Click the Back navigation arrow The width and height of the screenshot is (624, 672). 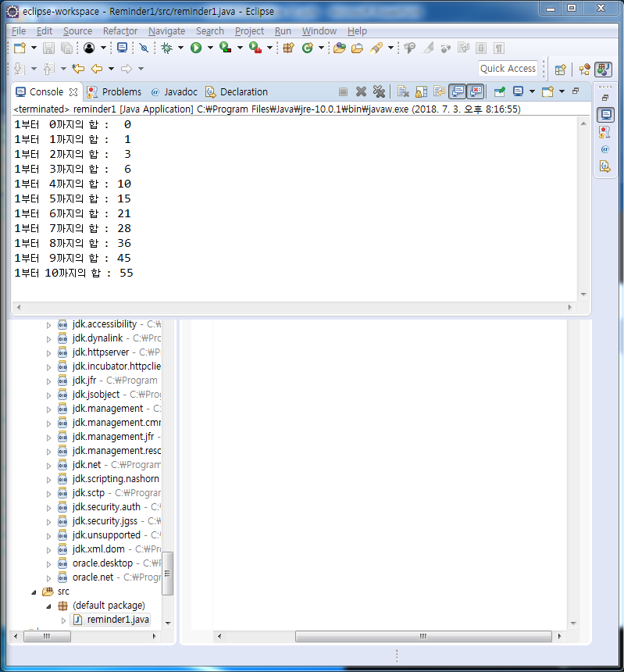(97, 69)
